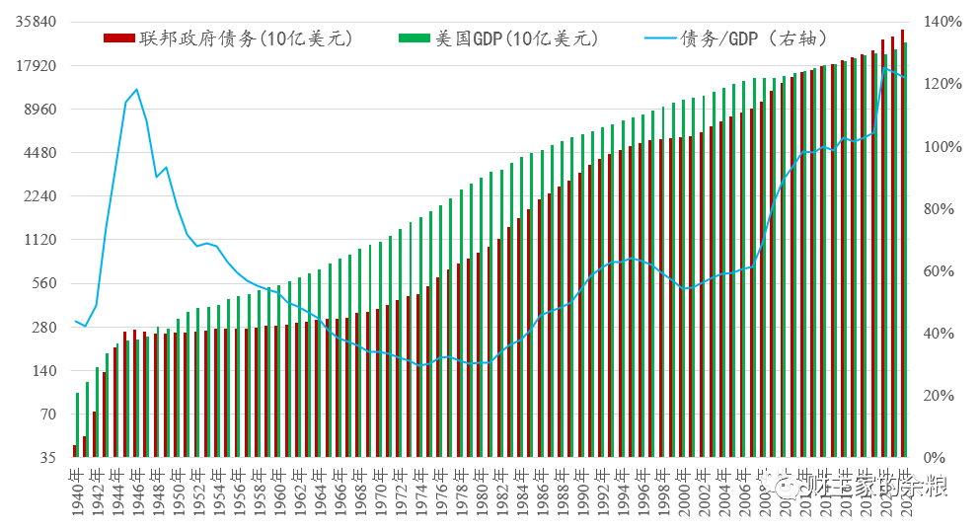The image size is (980, 529).
Task: Click the 1990年 x-axis label
Action: [583, 491]
